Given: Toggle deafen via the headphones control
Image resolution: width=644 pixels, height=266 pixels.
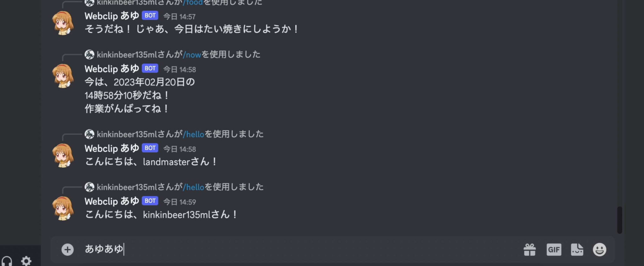Looking at the screenshot, I should click(x=8, y=261).
